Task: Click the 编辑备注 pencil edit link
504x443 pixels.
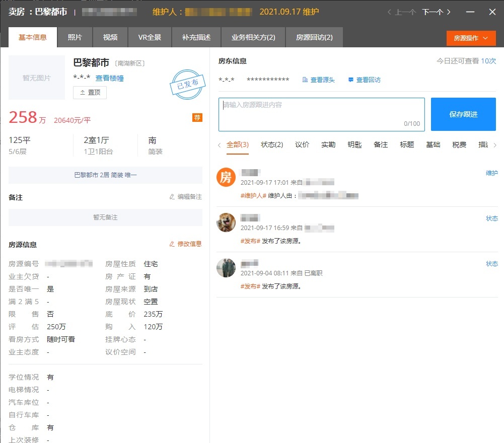Action: [x=185, y=197]
